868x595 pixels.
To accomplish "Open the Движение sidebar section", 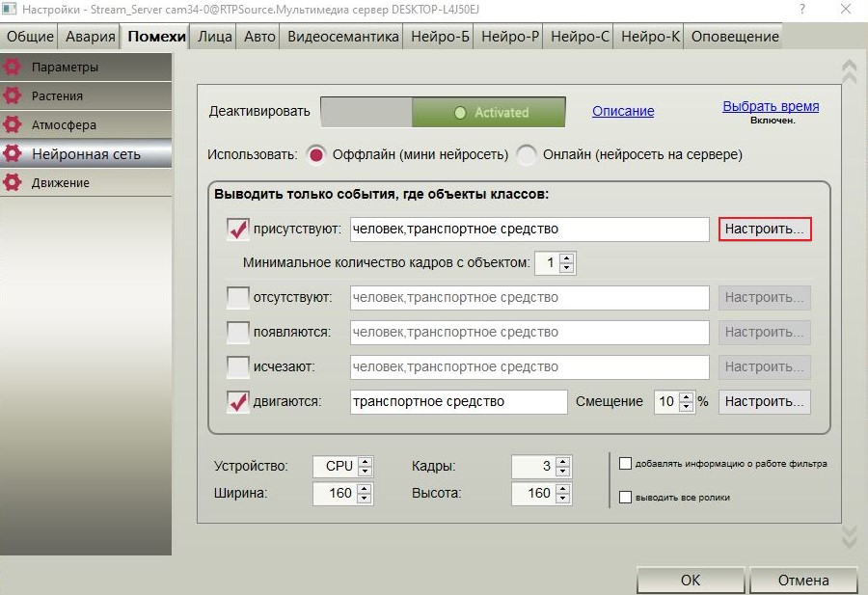I will coord(86,182).
